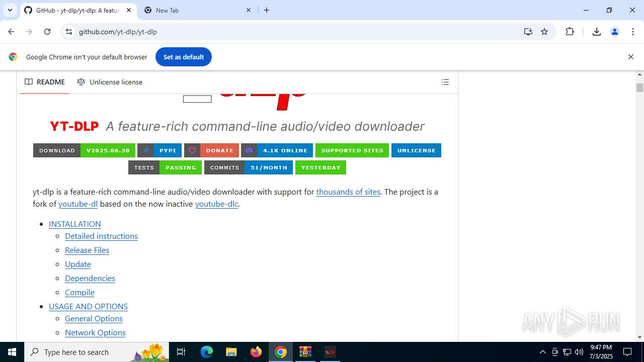Click the Download v2025.06.30 badge
644x362 pixels.
[x=84, y=150]
